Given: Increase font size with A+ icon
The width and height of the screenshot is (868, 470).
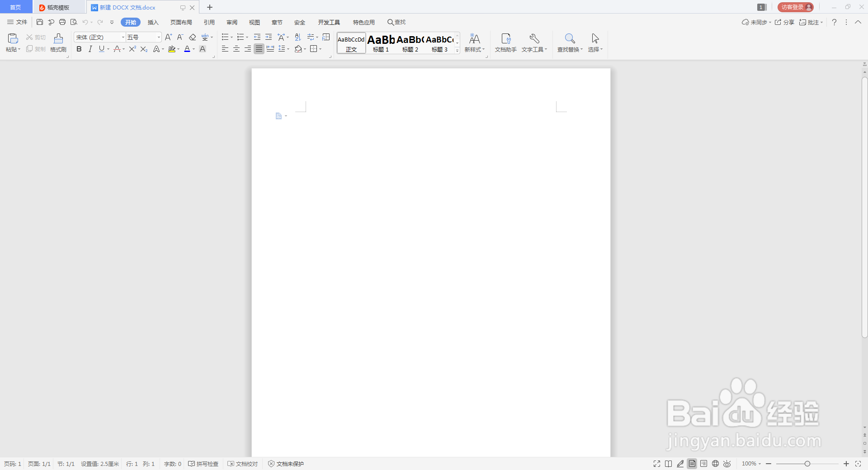Looking at the screenshot, I should tap(169, 37).
